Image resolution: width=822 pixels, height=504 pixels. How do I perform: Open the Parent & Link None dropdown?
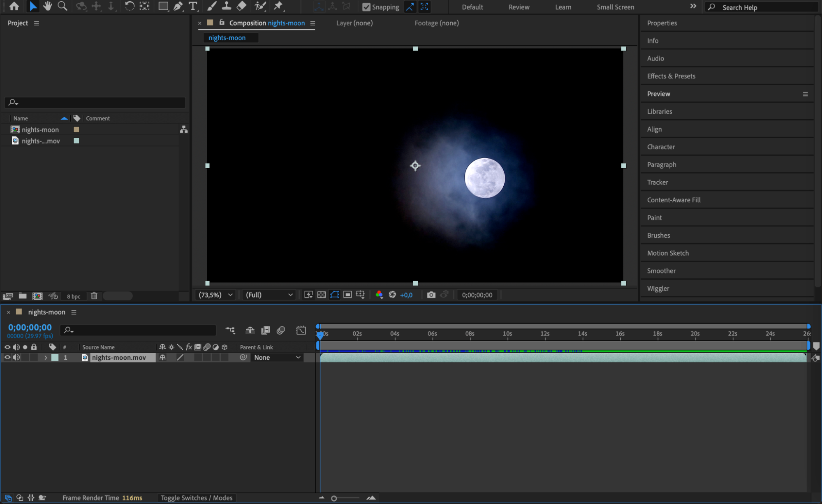coord(277,357)
